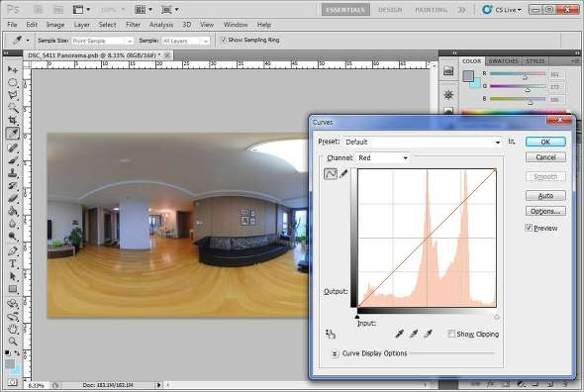Image resolution: width=584 pixels, height=392 pixels.
Task: Toggle the Show Sampling Ring checkbox
Action: point(224,40)
